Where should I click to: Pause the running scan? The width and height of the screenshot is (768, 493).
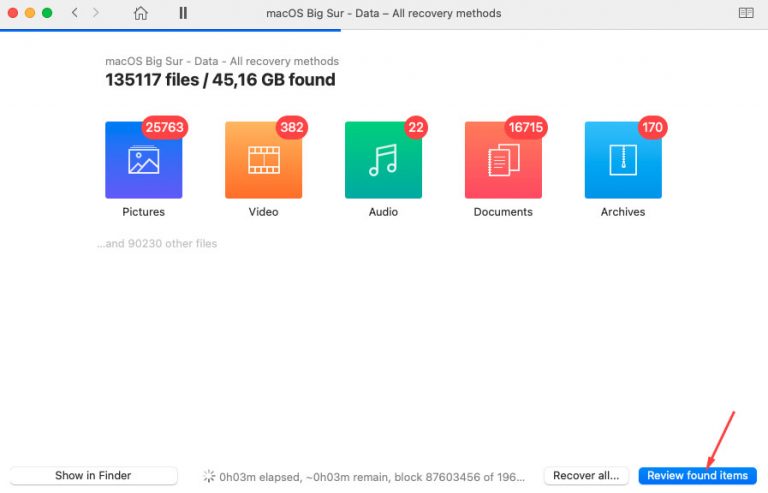tap(183, 13)
